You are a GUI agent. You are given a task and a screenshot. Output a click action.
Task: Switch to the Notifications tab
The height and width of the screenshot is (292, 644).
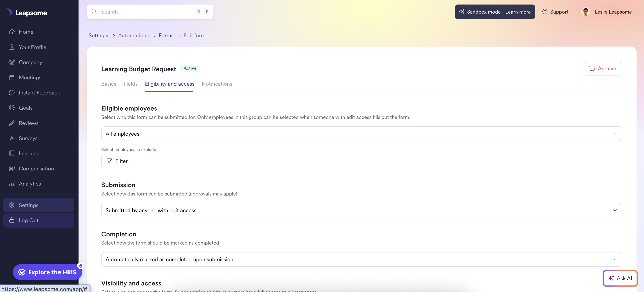tap(217, 84)
